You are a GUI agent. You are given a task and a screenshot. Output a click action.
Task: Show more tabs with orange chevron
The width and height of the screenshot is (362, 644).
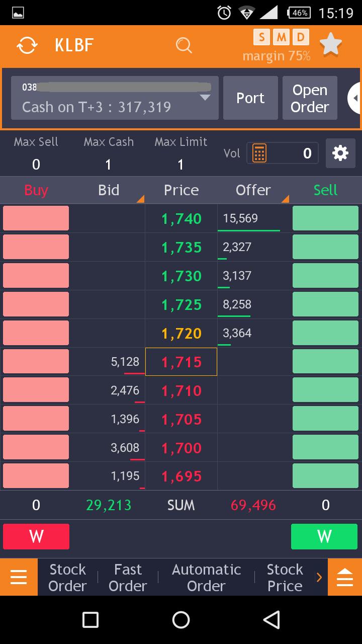point(319,577)
